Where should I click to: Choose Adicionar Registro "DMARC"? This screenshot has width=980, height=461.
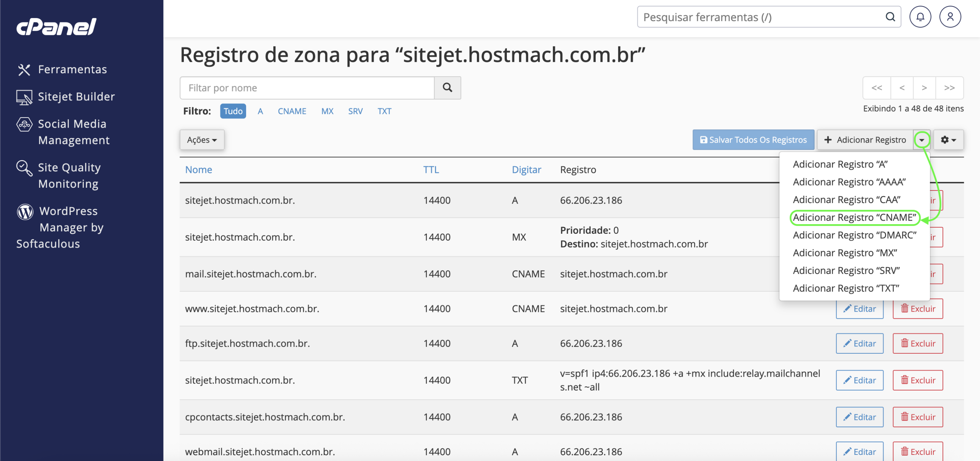point(854,235)
